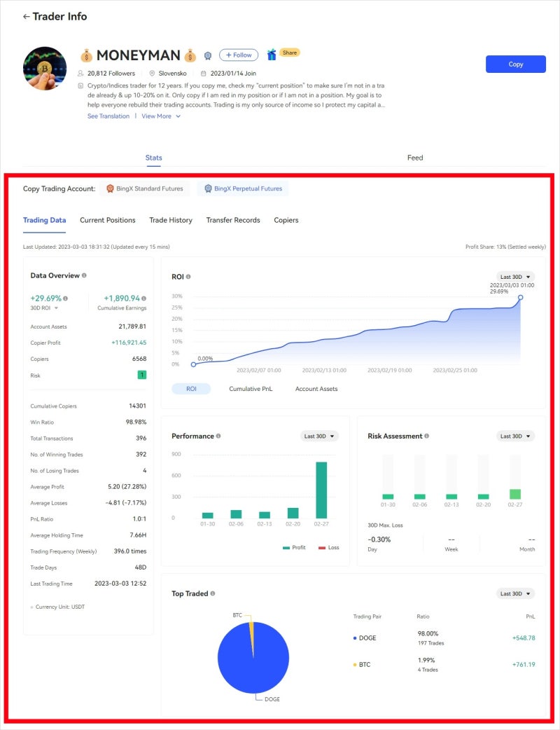Switch to the BingX Perpetual Futures account

pyautogui.click(x=246, y=188)
